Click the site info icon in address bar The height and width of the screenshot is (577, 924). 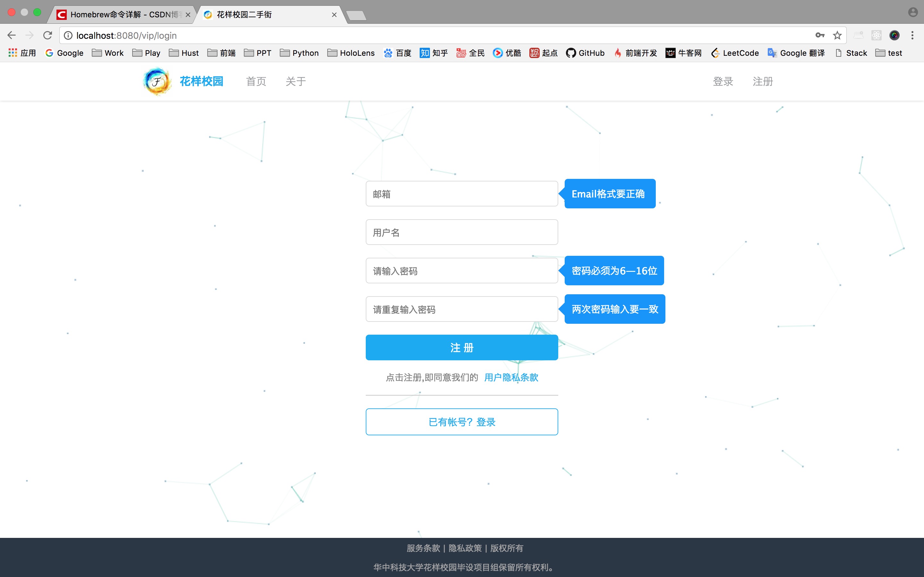click(68, 36)
